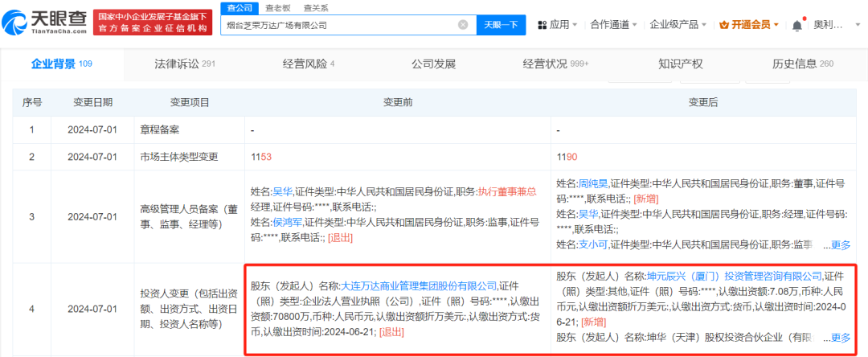Click the notification bell icon
Screen dimensions: 868x357
pos(797,25)
